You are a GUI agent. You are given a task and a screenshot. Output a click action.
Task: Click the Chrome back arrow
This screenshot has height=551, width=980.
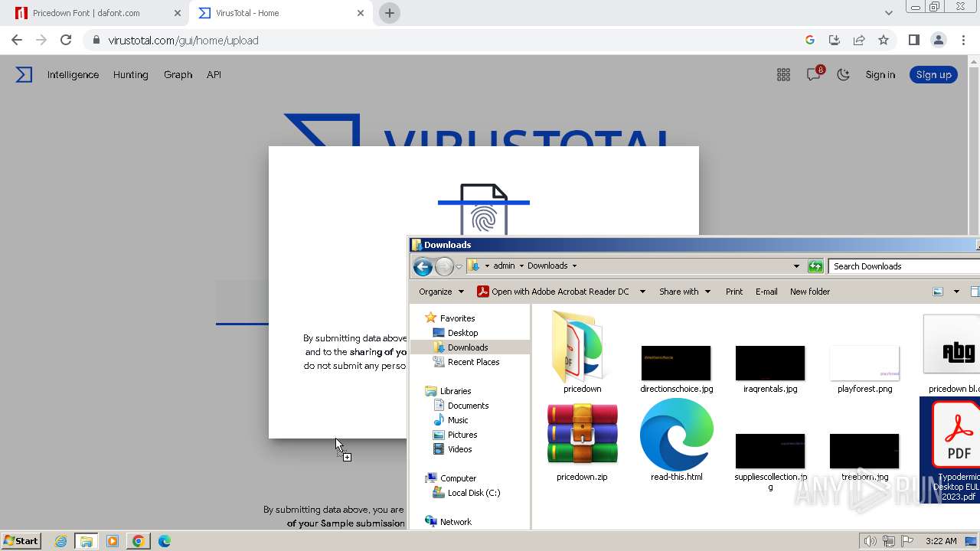[17, 40]
